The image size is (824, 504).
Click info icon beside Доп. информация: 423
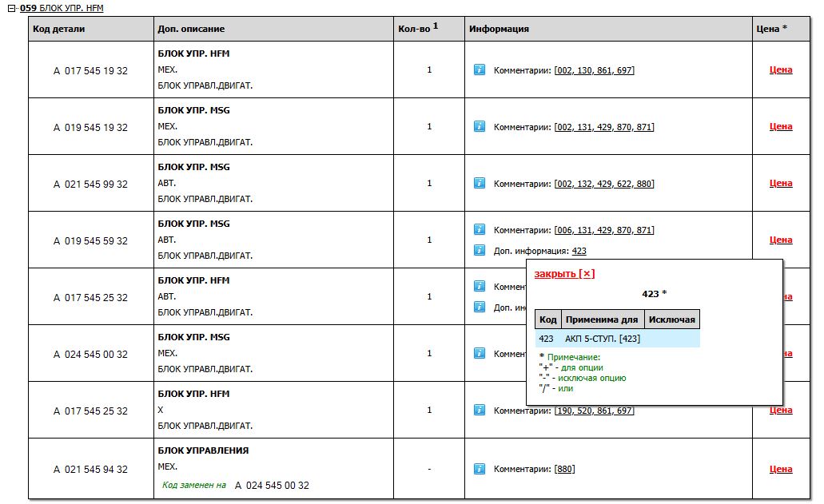pyautogui.click(x=480, y=250)
